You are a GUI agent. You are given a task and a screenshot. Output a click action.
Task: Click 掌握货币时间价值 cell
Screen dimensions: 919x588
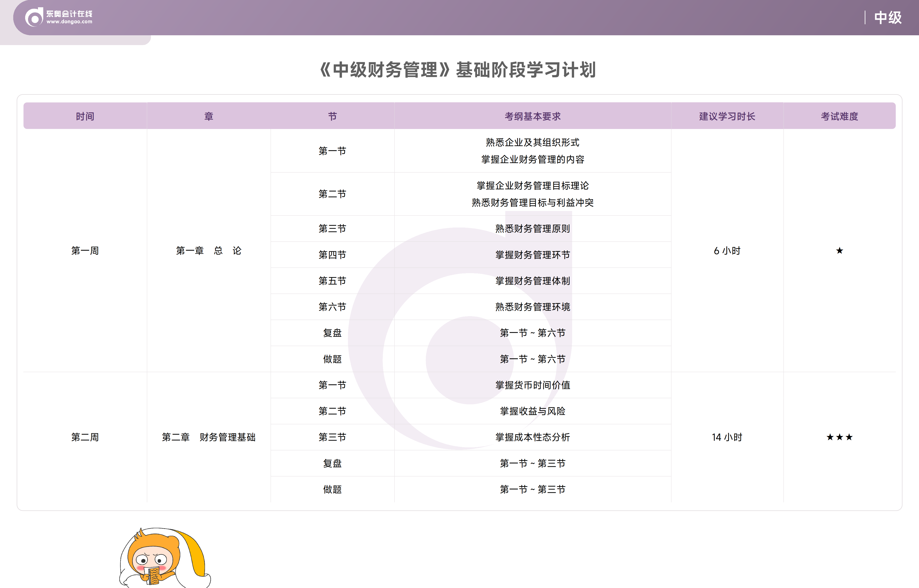coord(533,385)
